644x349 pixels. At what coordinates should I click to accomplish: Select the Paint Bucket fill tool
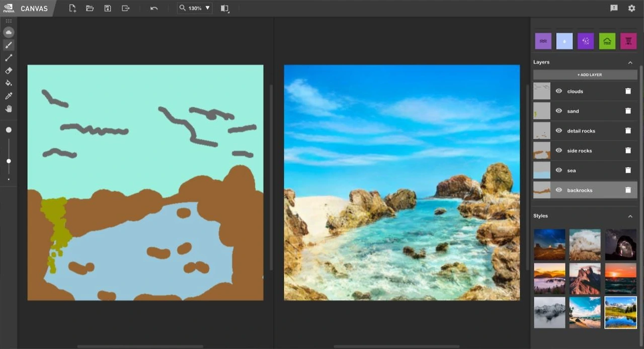pos(9,83)
